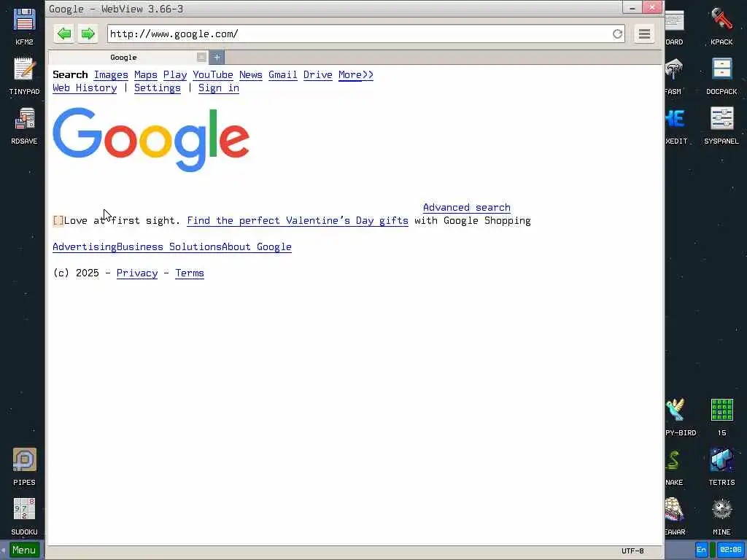
Task: Launch the PIPES game icon
Action: click(x=24, y=467)
